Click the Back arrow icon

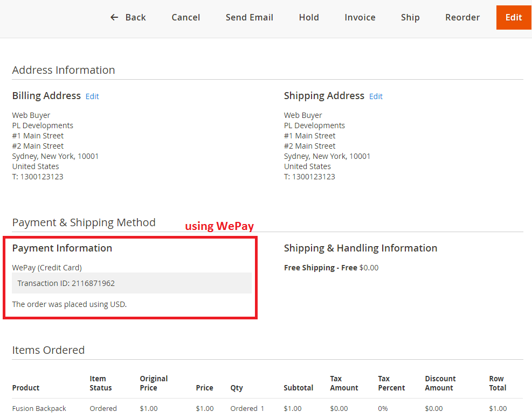pos(114,17)
